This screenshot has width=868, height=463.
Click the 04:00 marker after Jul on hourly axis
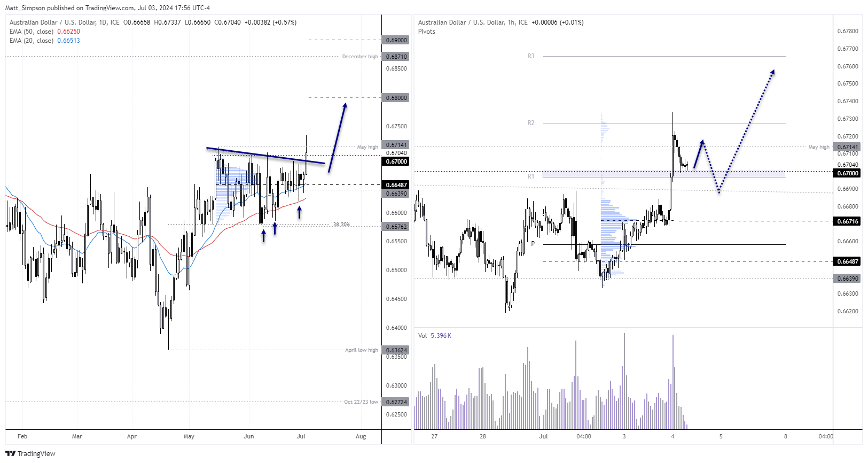pos(584,436)
